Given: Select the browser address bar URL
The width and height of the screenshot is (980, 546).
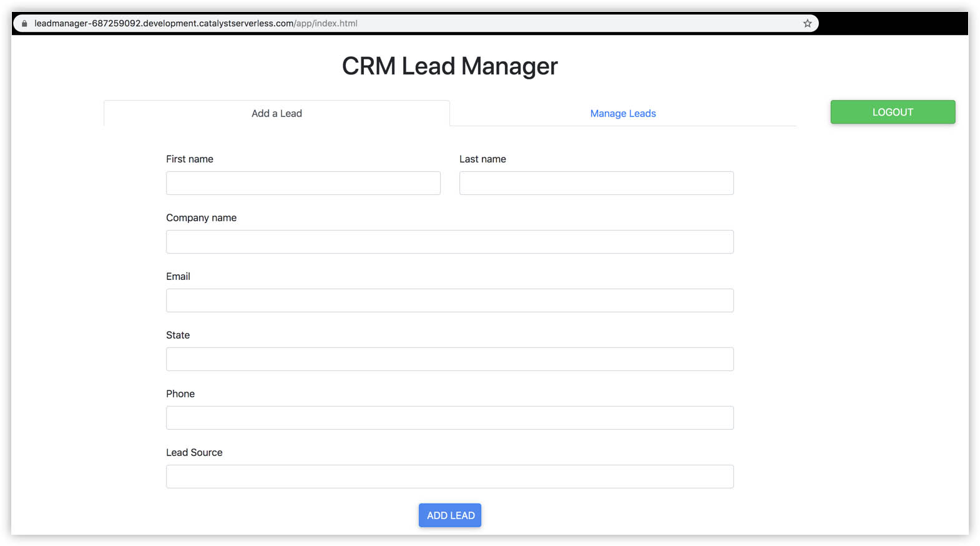Looking at the screenshot, I should tap(196, 24).
